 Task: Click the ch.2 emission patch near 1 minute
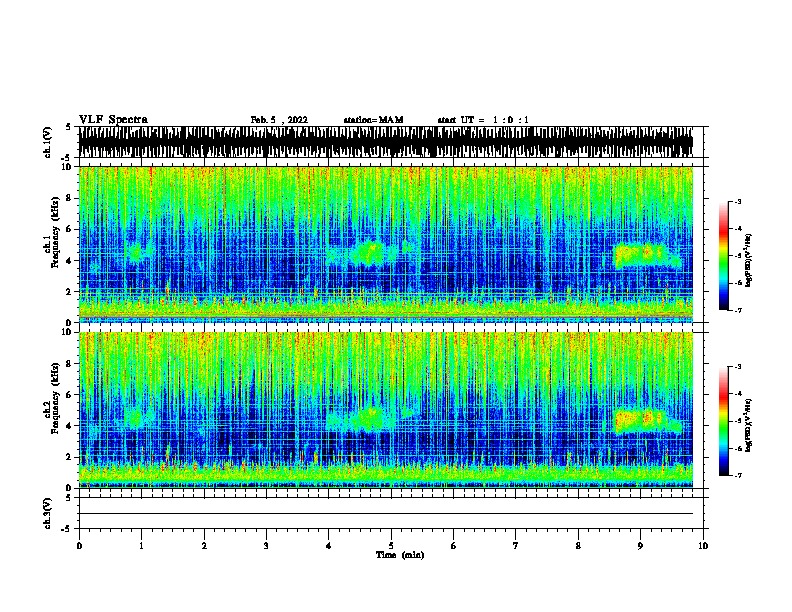(x=136, y=417)
